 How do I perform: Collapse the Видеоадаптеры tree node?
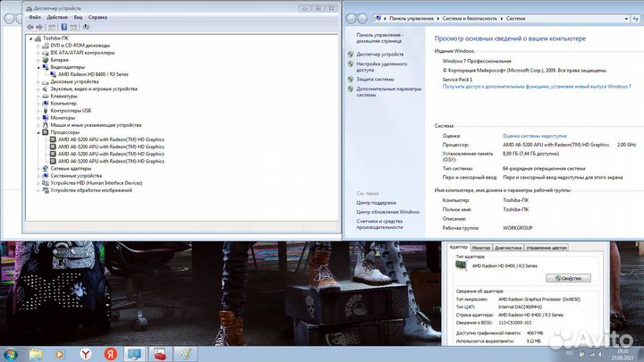[x=39, y=66]
